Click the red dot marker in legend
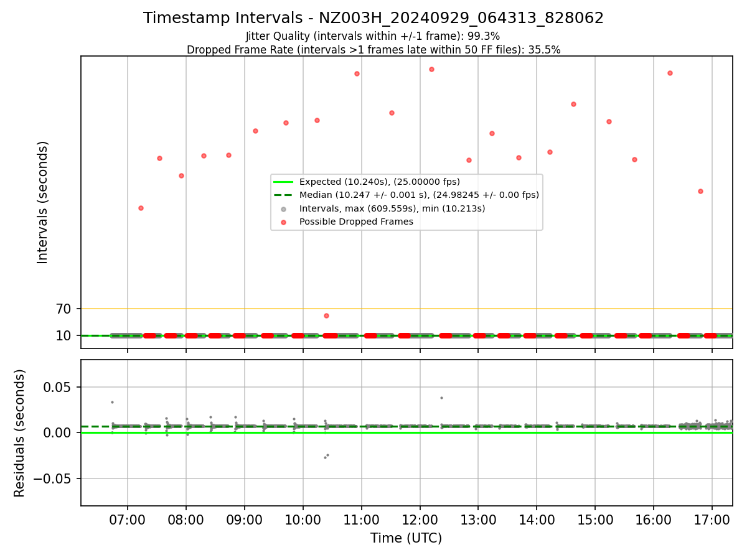 (283, 222)
